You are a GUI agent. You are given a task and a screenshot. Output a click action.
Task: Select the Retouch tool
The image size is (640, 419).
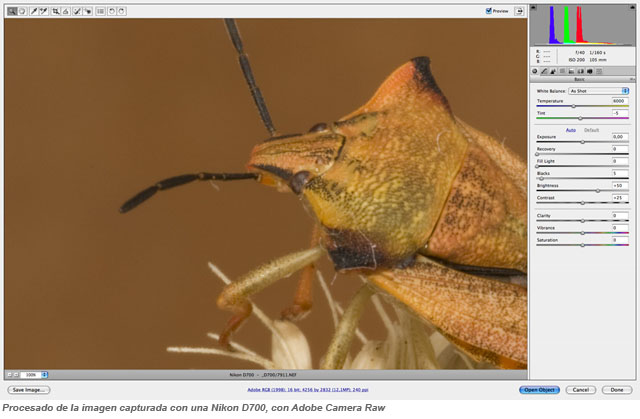pos(77,11)
